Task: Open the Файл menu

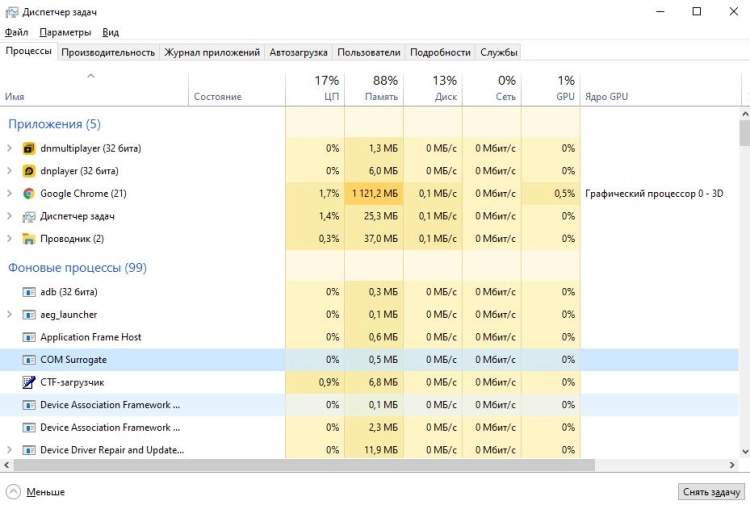Action: click(16, 32)
